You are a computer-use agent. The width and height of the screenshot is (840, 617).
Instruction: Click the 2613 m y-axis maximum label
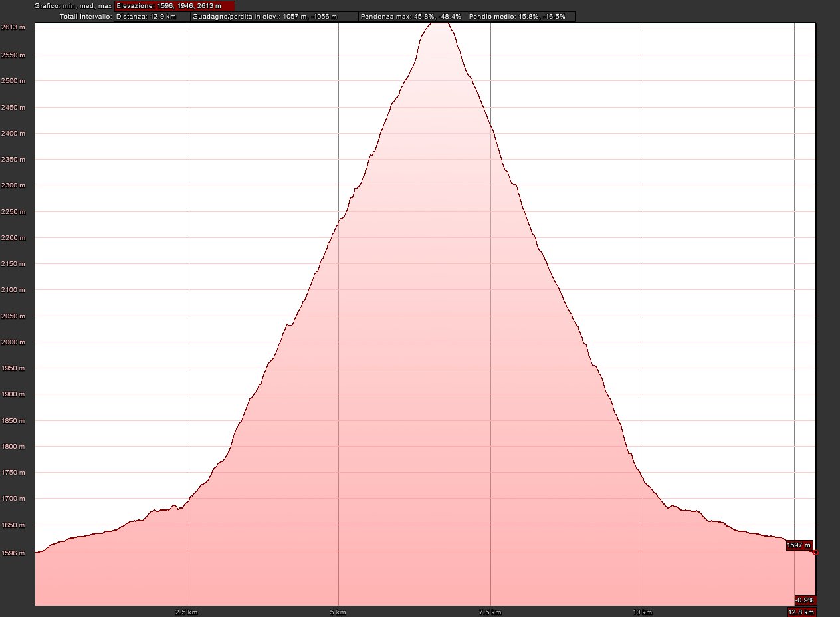point(13,27)
